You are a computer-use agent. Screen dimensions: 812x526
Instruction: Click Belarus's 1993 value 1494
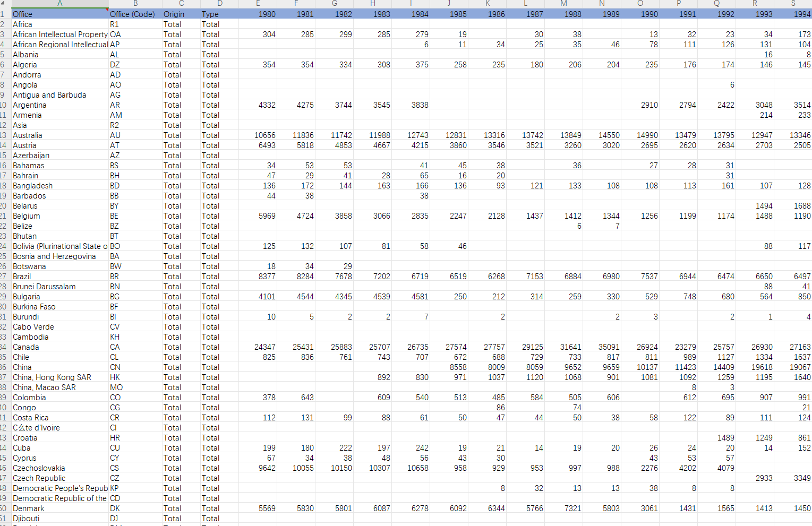(x=755, y=206)
